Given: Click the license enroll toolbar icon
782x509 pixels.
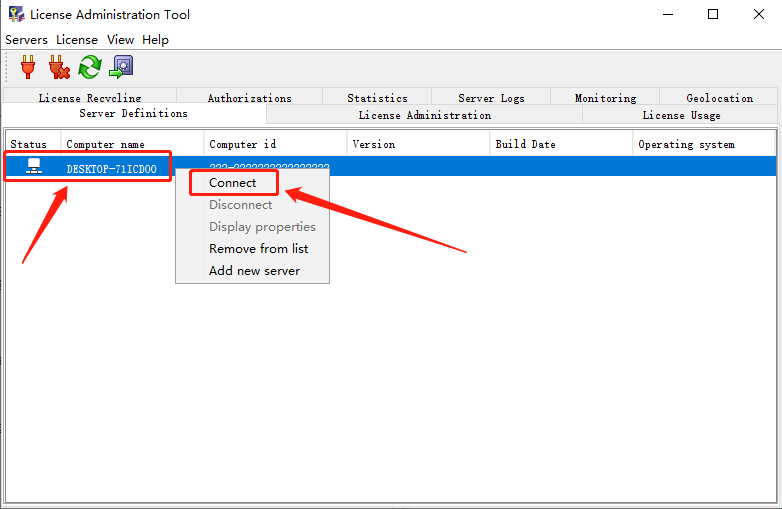Looking at the screenshot, I should 121,67.
